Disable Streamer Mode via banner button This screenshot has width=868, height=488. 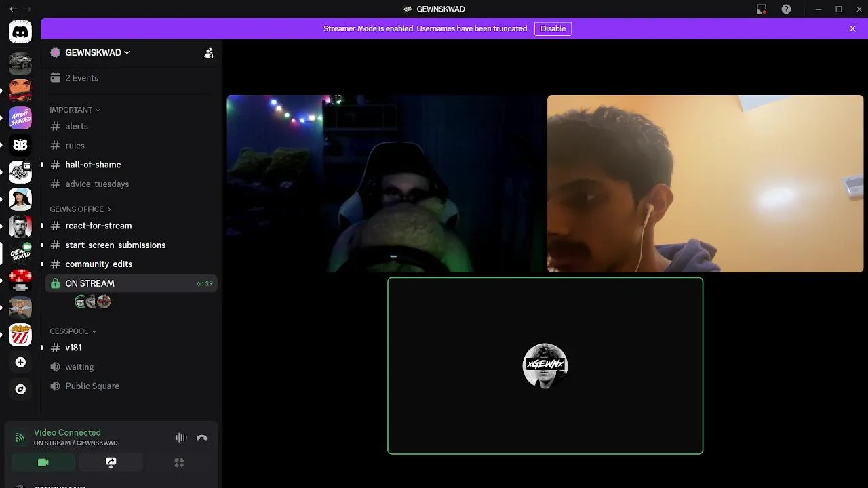553,28
